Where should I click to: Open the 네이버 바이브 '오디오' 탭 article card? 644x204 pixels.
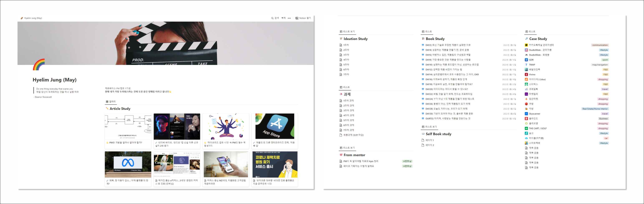pyautogui.click(x=177, y=131)
